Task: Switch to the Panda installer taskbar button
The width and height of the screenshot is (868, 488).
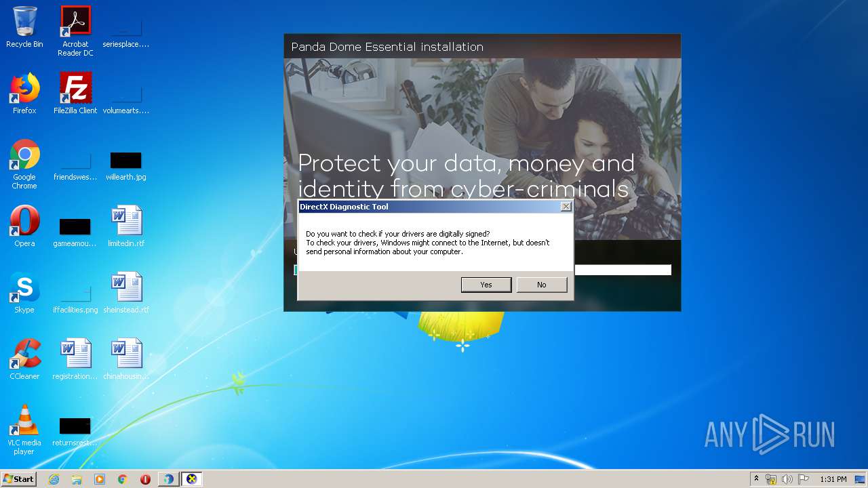Action: [x=168, y=479]
